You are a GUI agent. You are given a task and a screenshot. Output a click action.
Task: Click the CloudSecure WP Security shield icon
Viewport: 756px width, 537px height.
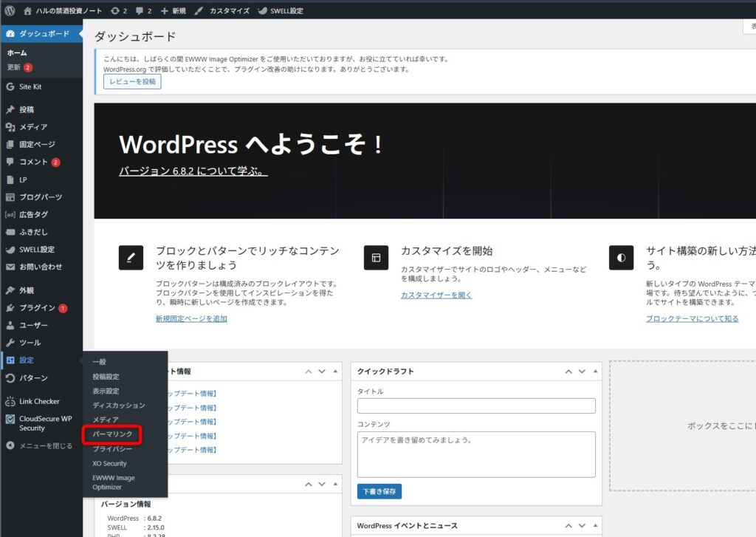click(10, 419)
